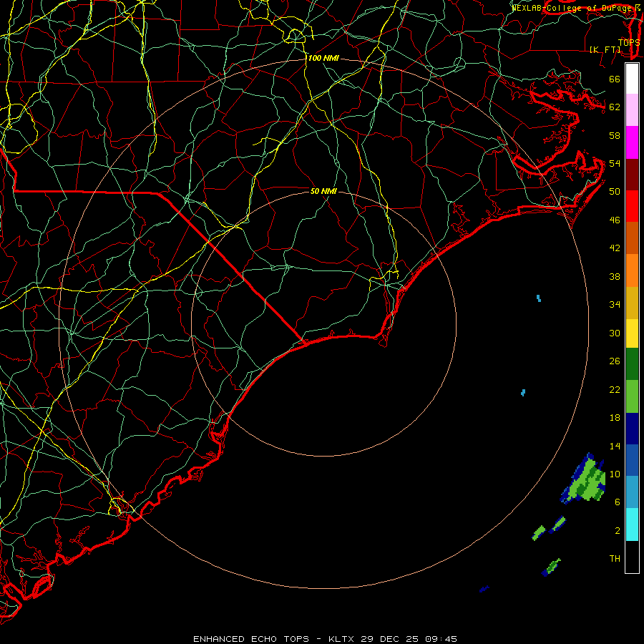Click the black TH legend swatch
Screen dimensions: 644x644
coord(632,557)
